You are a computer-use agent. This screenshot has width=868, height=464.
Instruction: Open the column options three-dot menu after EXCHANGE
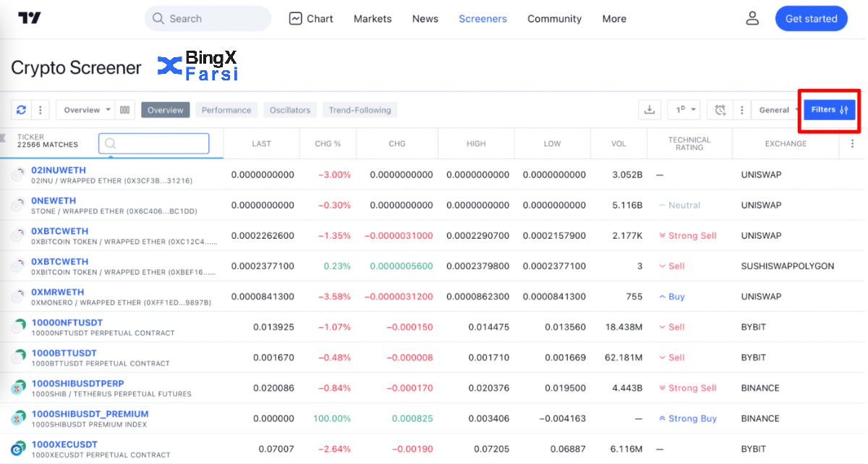tap(852, 143)
